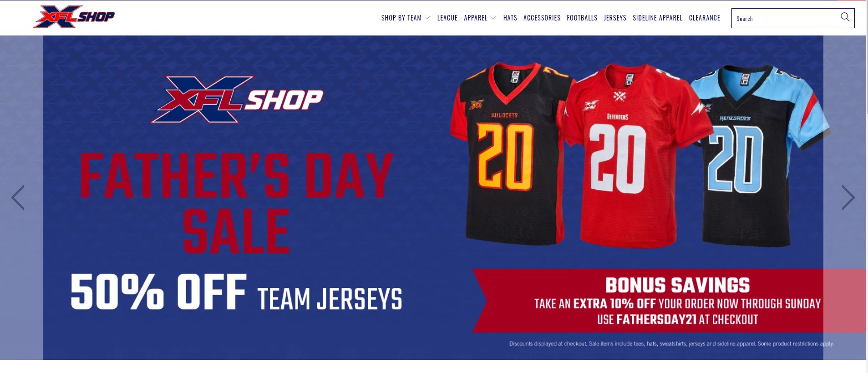The height and width of the screenshot is (373, 868).
Task: Click the Bonus Savings red banner
Action: click(x=669, y=301)
